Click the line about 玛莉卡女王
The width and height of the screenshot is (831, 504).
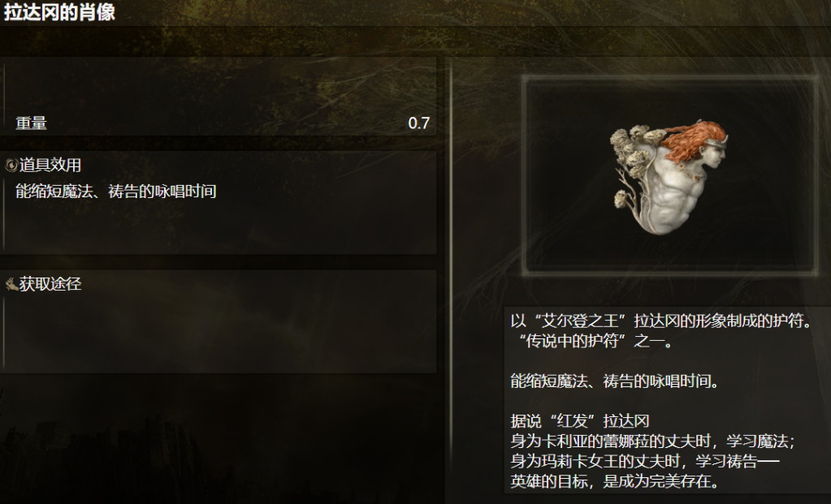645,462
